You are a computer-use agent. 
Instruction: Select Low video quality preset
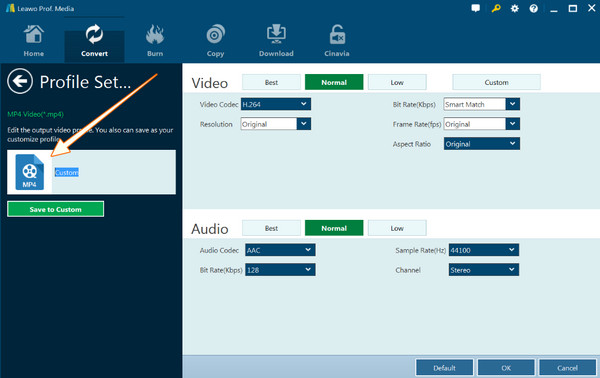pos(397,82)
